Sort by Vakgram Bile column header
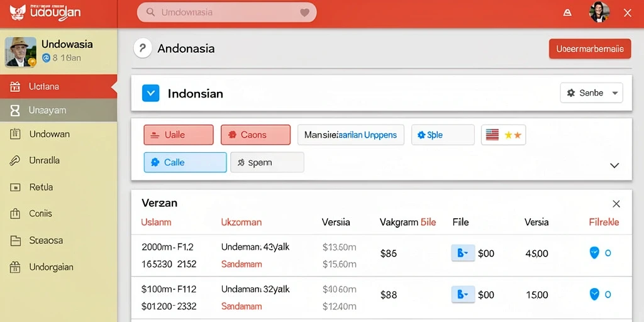The width and height of the screenshot is (644, 322). [408, 223]
